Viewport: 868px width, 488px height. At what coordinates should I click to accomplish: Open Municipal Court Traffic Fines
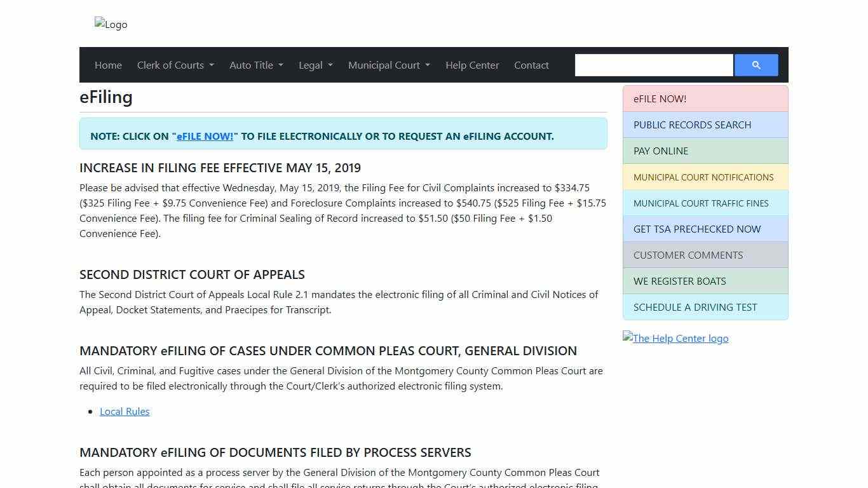click(x=705, y=203)
